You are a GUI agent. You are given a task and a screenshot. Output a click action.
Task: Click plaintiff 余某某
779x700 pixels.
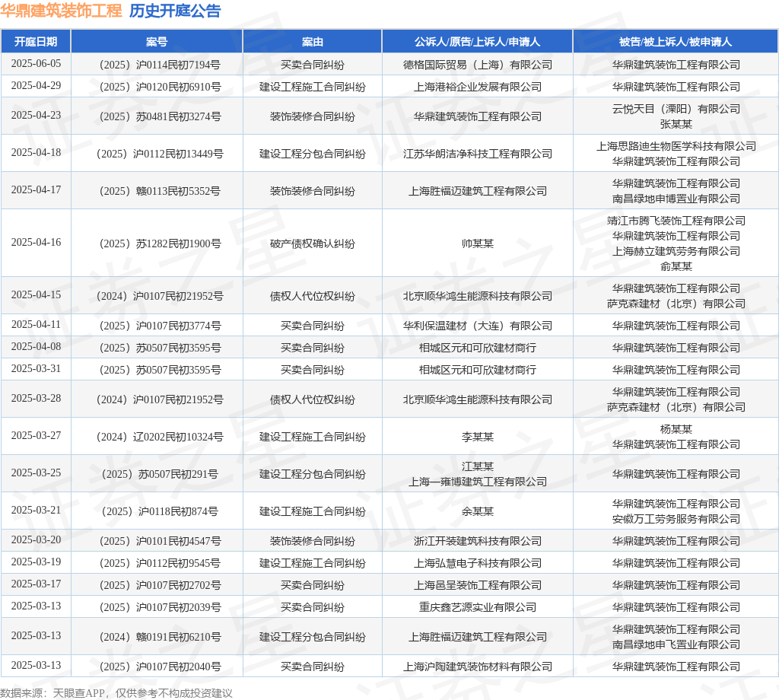click(478, 511)
